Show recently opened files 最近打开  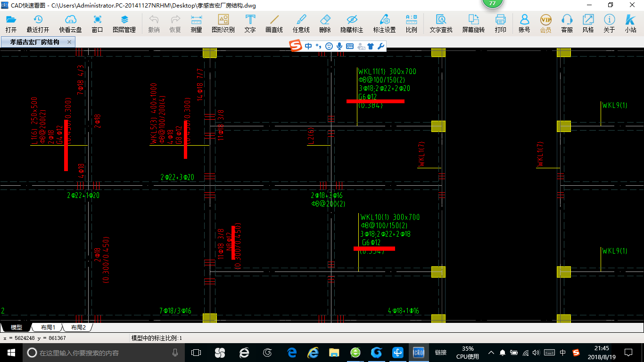[38, 24]
